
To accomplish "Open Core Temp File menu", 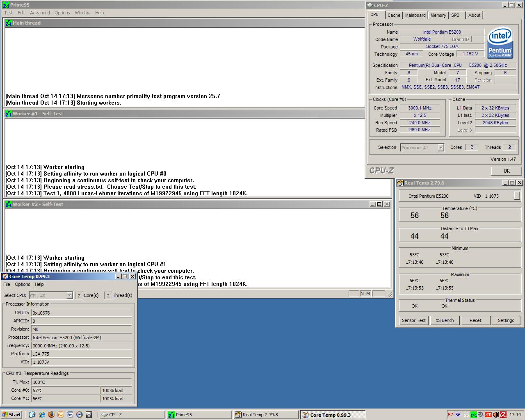I will point(7,284).
